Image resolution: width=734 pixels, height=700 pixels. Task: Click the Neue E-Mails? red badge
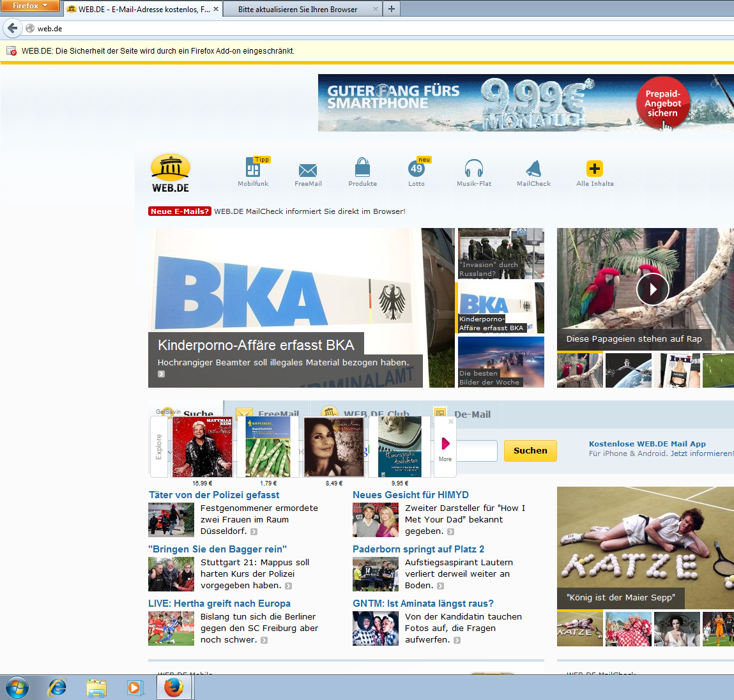(180, 211)
